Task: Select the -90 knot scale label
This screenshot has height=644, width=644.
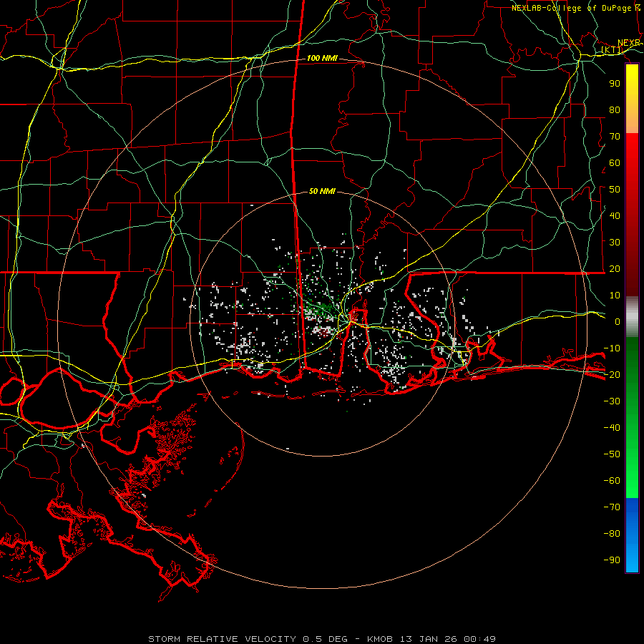Action: point(612,560)
